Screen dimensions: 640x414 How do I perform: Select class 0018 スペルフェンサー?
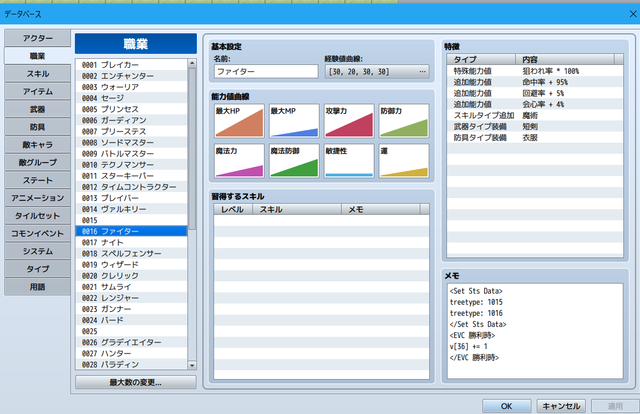131,254
